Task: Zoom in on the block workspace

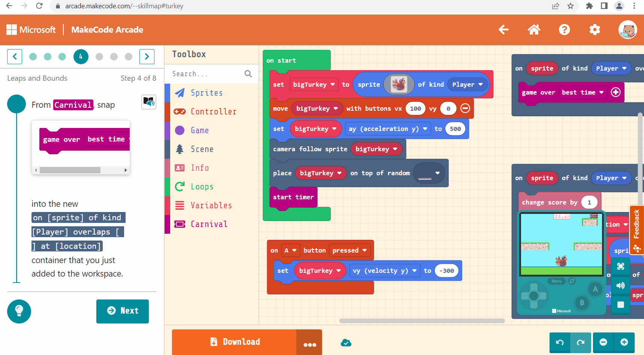Action: pyautogui.click(x=625, y=342)
